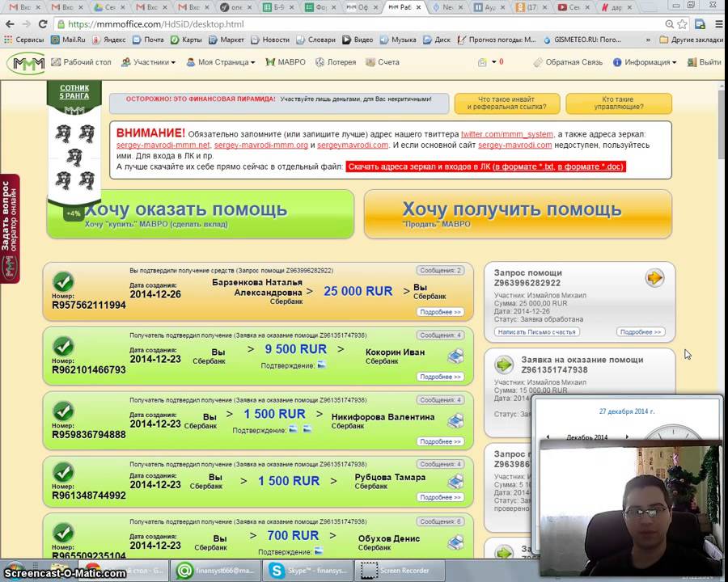Open sergeymavrodi.com mirror link
This screenshot has width=728, height=582.
(353, 145)
